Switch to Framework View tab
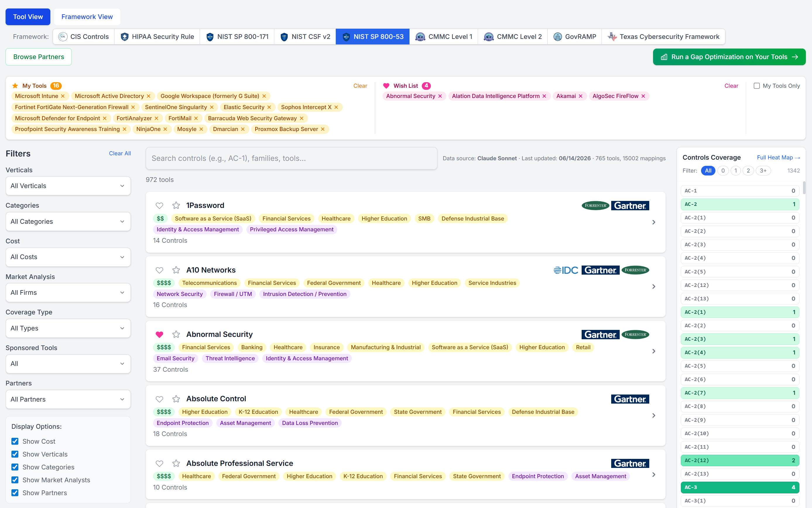812x508 pixels. 87,17
